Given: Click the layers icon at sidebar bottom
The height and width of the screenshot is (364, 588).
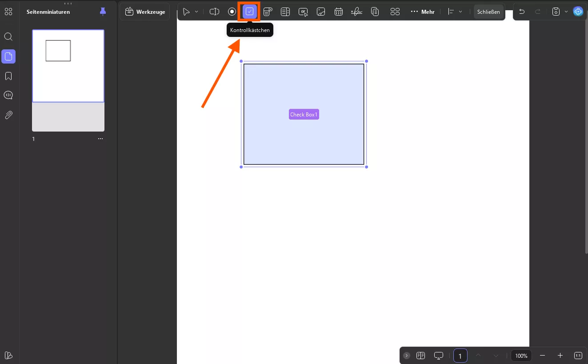Looking at the screenshot, I should click(8, 355).
